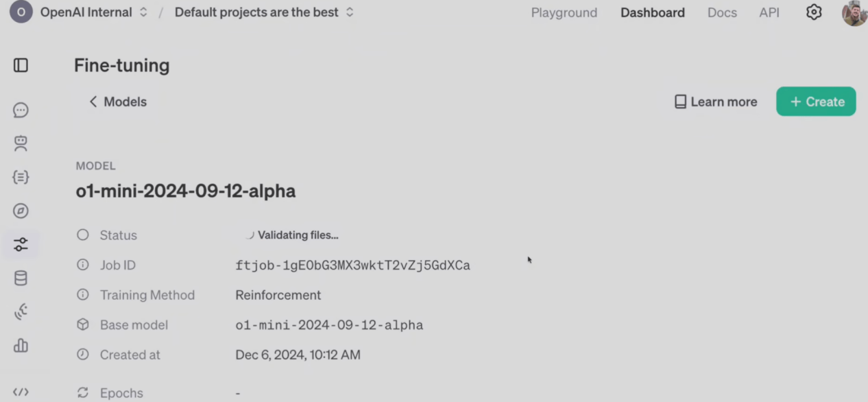Open the Assistants robot icon
This screenshot has height=402, width=868.
click(21, 143)
